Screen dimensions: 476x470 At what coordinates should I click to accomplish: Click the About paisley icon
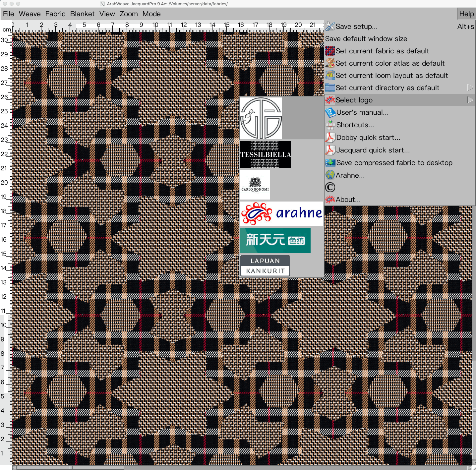pos(330,200)
